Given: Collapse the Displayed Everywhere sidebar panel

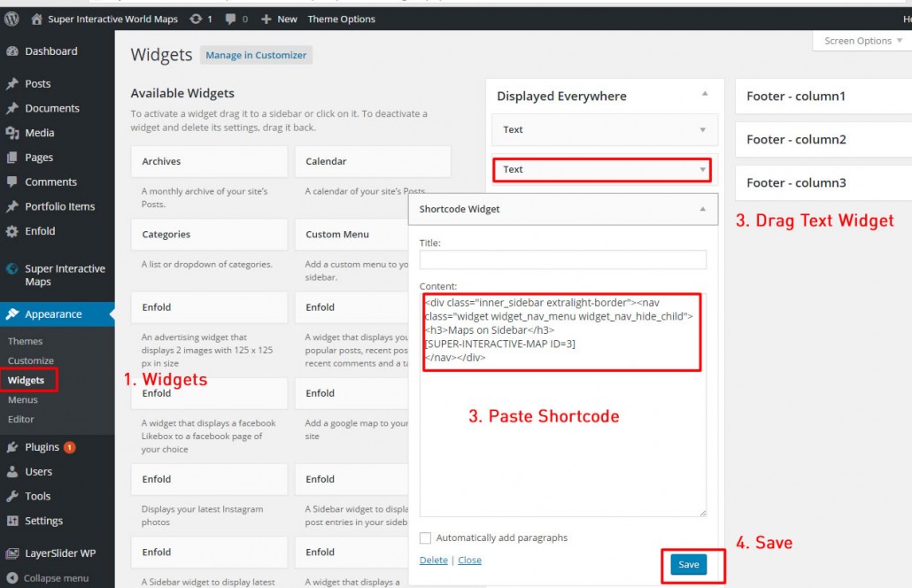Looking at the screenshot, I should click(x=705, y=94).
